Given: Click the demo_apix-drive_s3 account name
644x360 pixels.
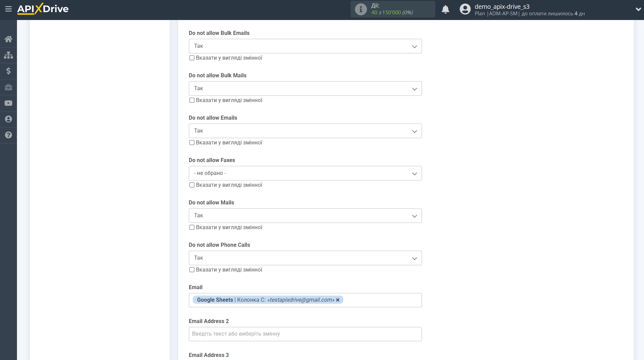Looking at the screenshot, I should click(502, 6).
